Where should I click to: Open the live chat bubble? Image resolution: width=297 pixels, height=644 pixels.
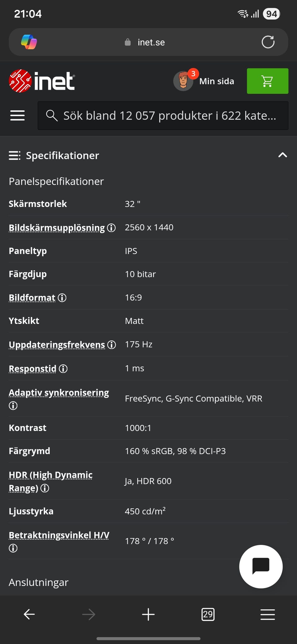coord(261,566)
